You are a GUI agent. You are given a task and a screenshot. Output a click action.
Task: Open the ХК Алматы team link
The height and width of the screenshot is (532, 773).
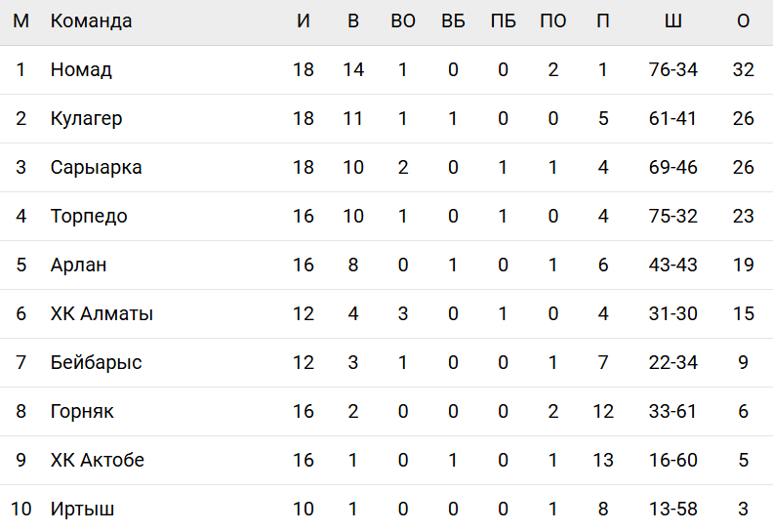102,314
